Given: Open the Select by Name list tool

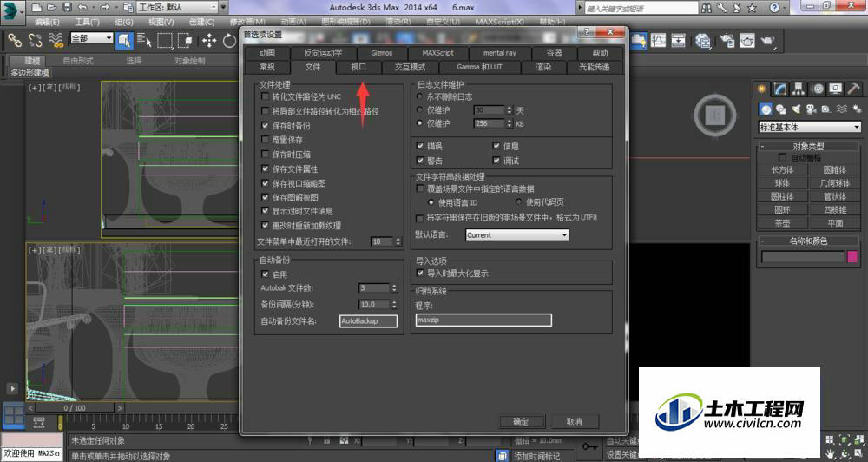Looking at the screenshot, I should tap(144, 41).
